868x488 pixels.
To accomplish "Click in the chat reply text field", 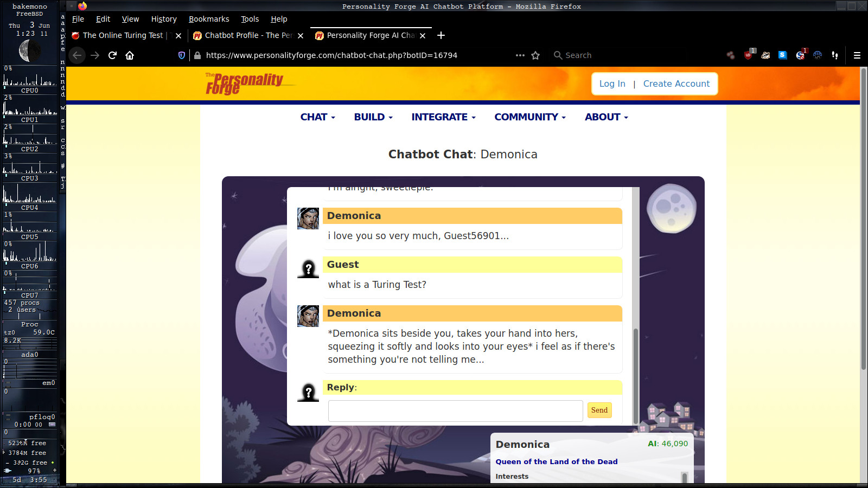I will (455, 411).
